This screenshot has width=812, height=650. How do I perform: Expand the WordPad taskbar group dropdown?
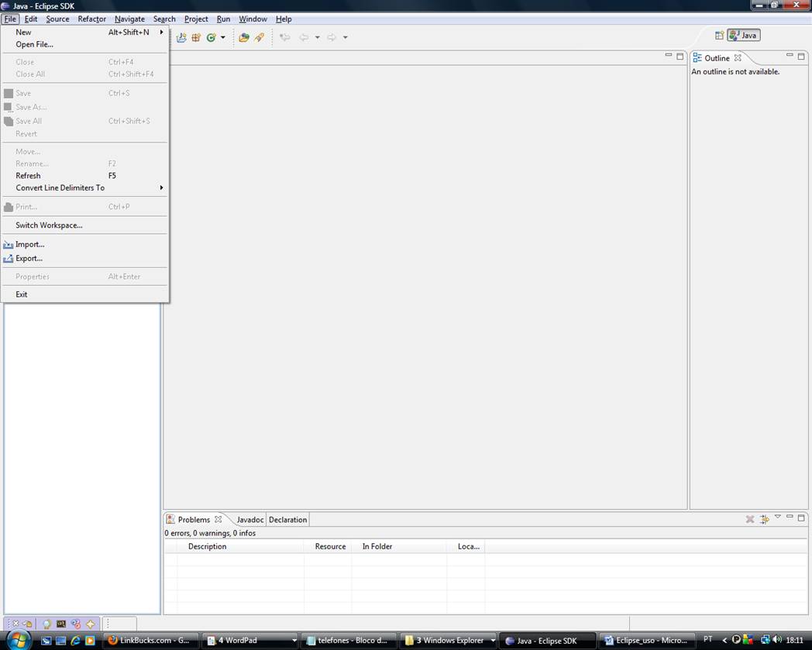(294, 640)
